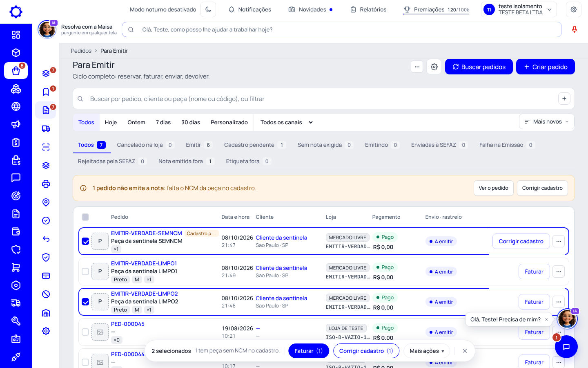
Task: Tick the select-all checkbox in table header
Action: pyautogui.click(x=85, y=217)
